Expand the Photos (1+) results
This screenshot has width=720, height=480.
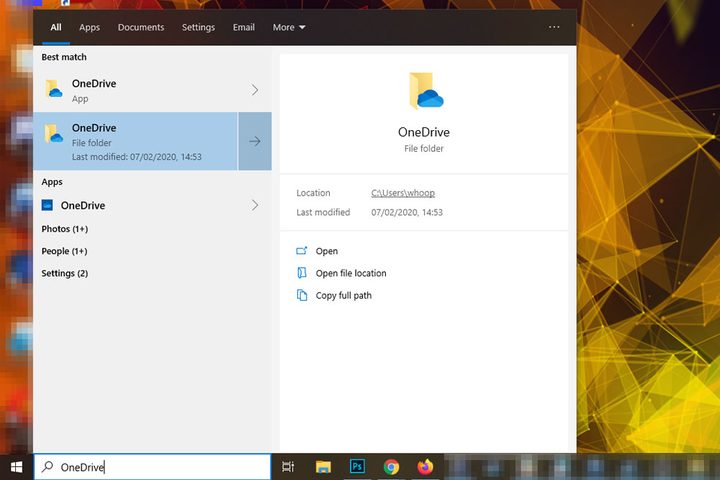(x=65, y=229)
